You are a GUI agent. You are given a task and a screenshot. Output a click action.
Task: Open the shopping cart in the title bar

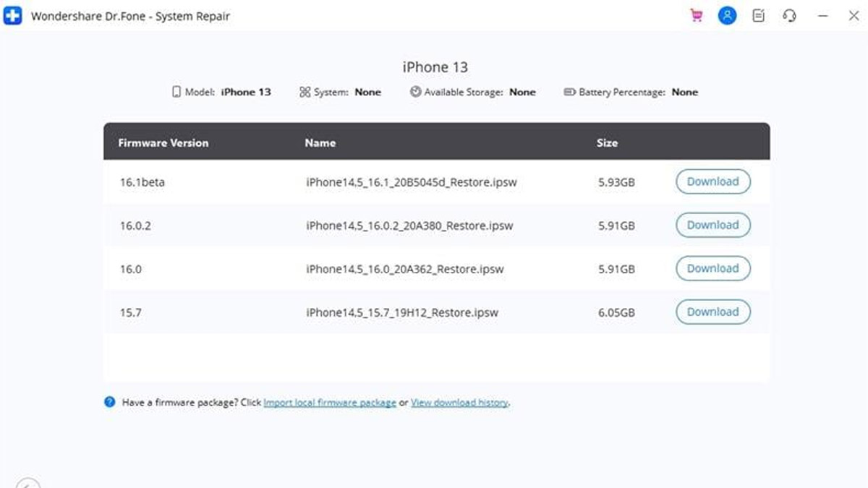pos(696,15)
